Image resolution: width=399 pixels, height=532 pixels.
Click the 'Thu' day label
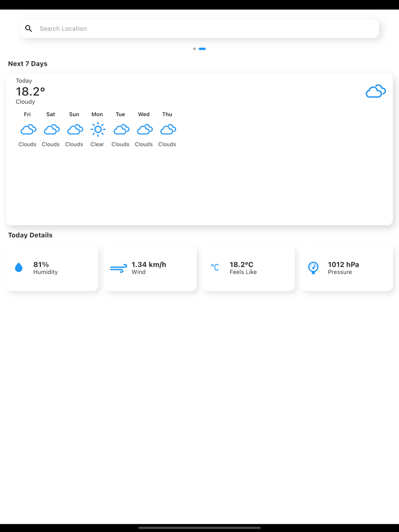tap(167, 114)
